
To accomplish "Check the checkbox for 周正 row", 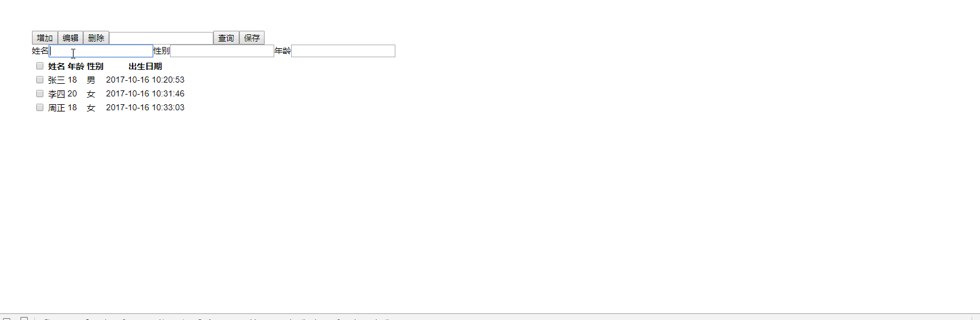I will [40, 107].
